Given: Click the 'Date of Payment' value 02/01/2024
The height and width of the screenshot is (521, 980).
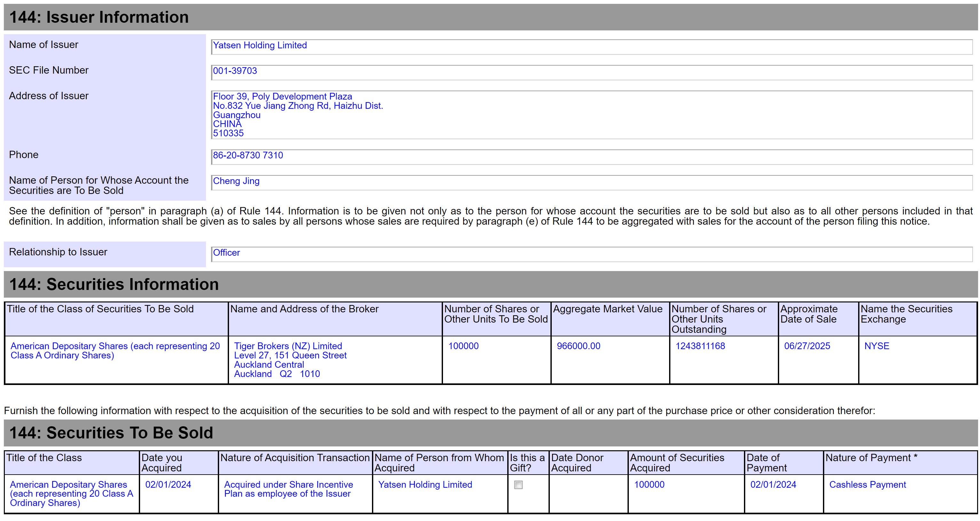Looking at the screenshot, I should pos(773,485).
